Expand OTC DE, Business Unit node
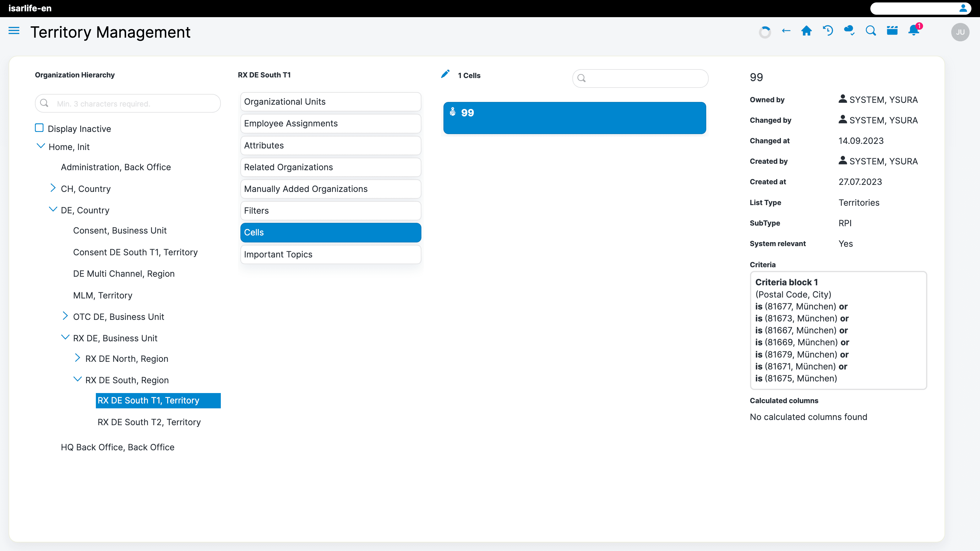The image size is (980, 551). [65, 316]
